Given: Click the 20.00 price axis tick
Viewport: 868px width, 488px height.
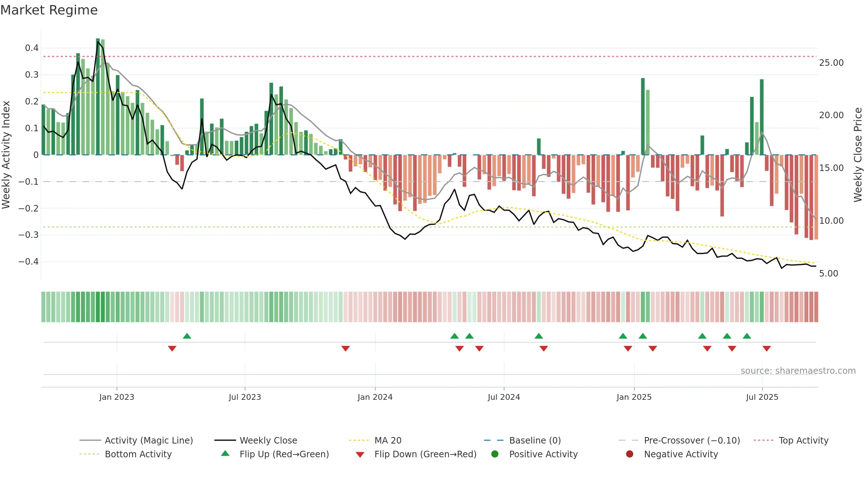Looking at the screenshot, I should point(831,115).
